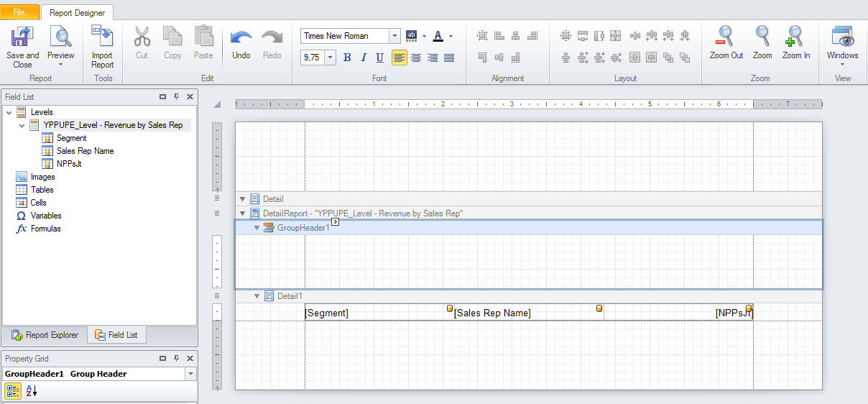The image size is (868, 404).
Task: Toggle bold formatting
Action: coord(347,58)
